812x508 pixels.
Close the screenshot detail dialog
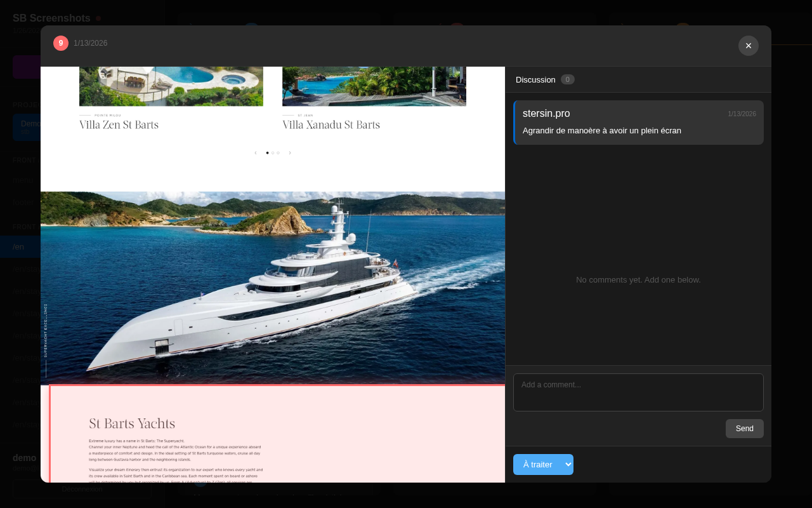749,46
